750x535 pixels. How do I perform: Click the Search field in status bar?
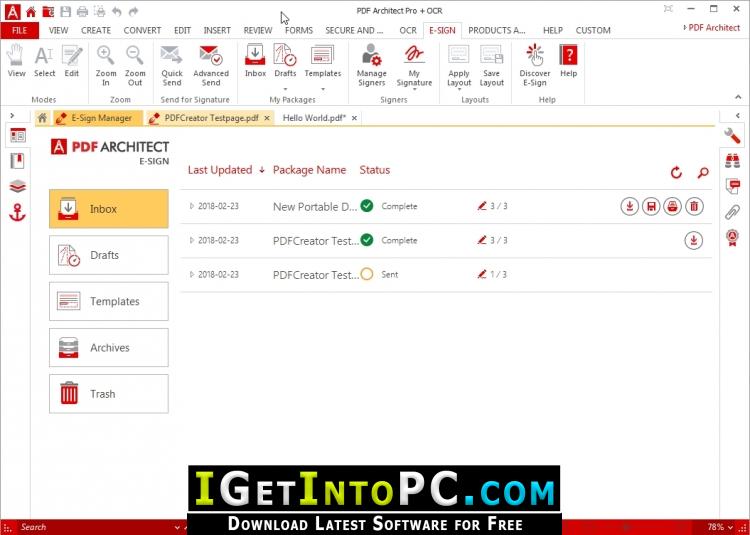98,527
